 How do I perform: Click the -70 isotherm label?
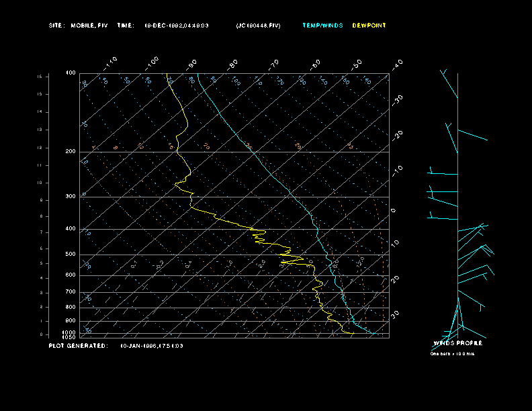click(274, 65)
